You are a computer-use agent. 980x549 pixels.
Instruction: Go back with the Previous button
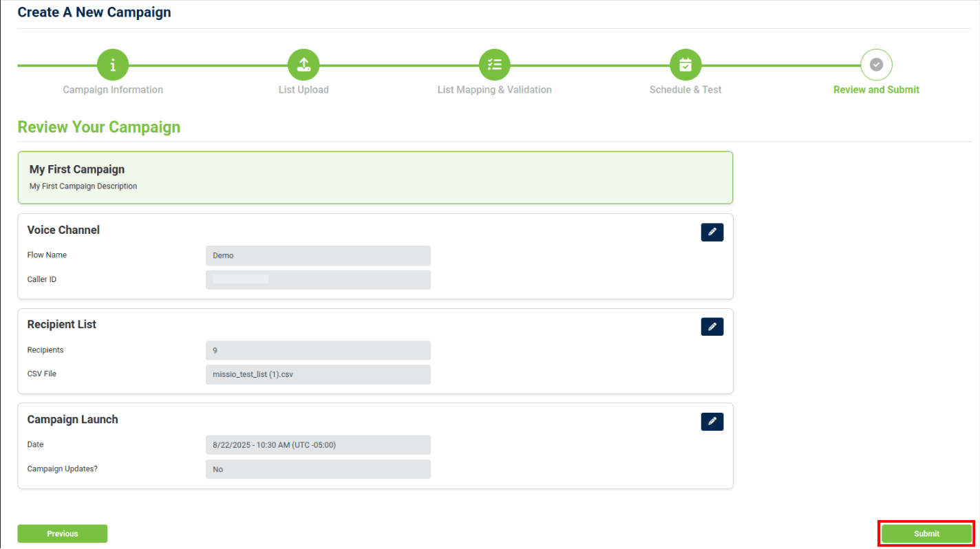63,534
